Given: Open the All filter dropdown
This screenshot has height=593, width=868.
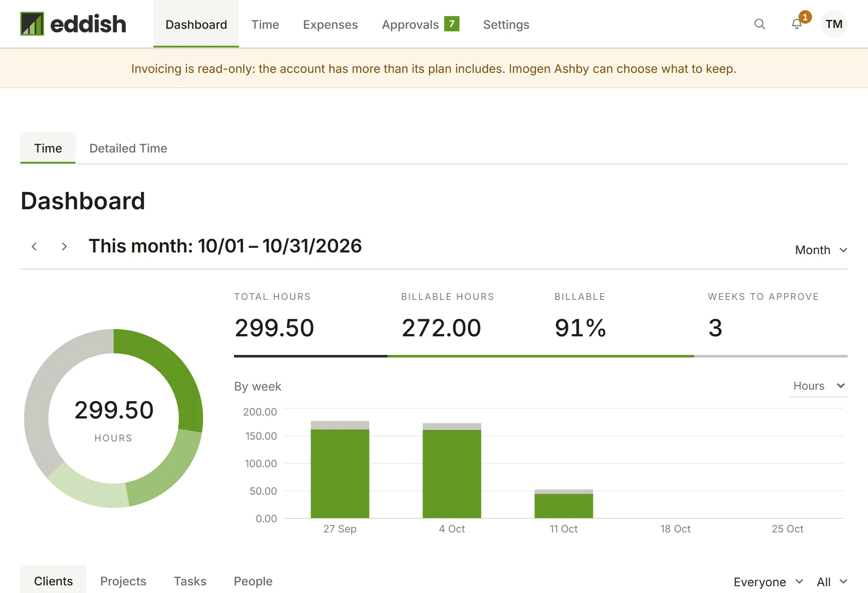Looking at the screenshot, I should click(832, 582).
